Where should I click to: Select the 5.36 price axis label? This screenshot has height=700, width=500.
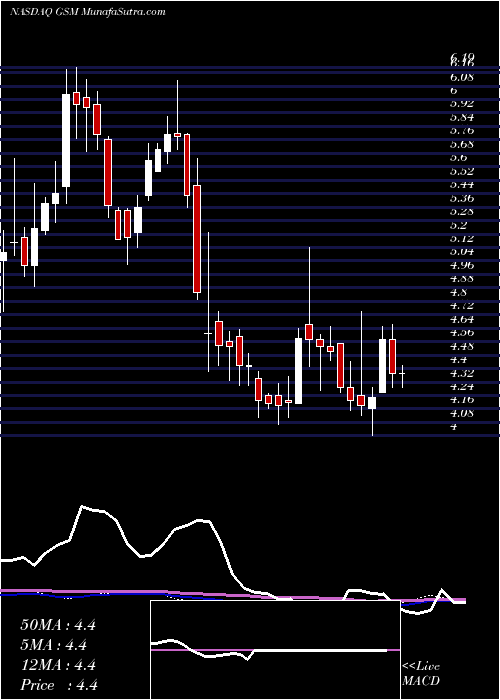(x=462, y=198)
